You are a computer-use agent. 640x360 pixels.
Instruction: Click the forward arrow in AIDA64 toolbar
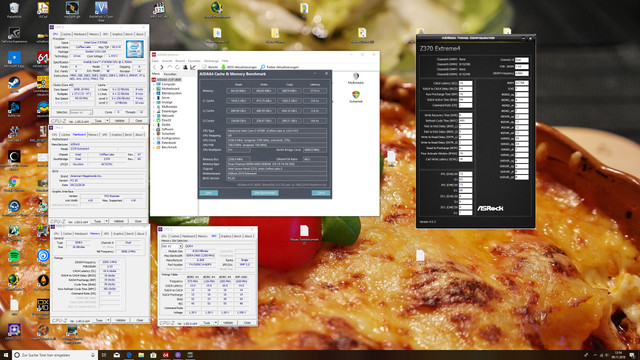point(162,67)
